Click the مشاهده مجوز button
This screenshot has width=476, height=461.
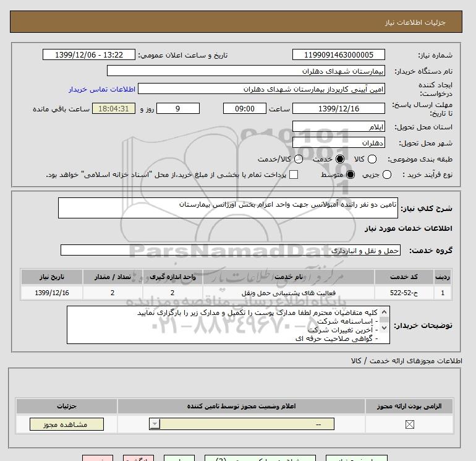(67, 424)
